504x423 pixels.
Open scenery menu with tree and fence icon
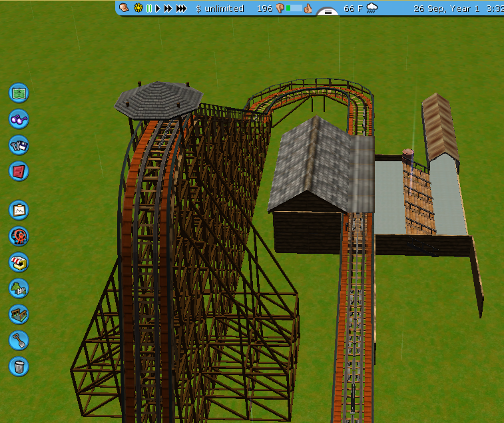[19, 288]
